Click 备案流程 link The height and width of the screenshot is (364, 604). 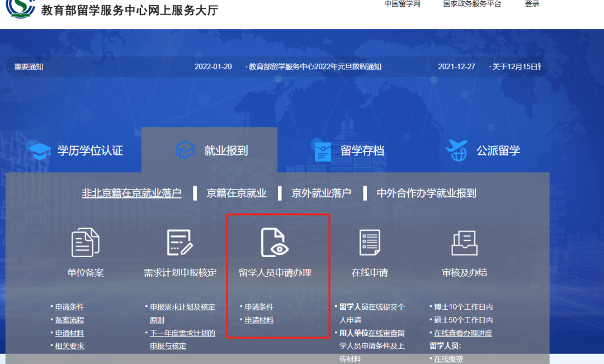69,320
